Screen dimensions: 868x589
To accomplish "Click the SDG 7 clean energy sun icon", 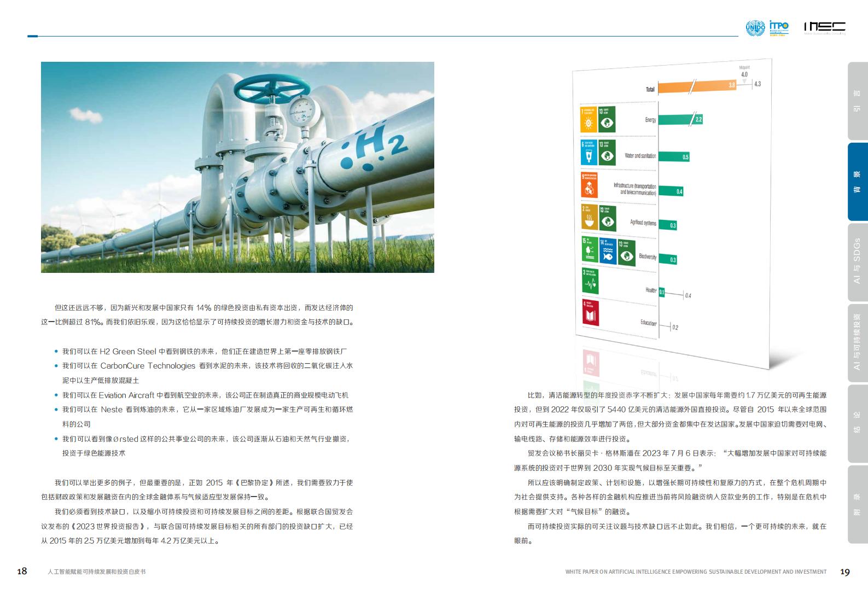I will point(589,120).
